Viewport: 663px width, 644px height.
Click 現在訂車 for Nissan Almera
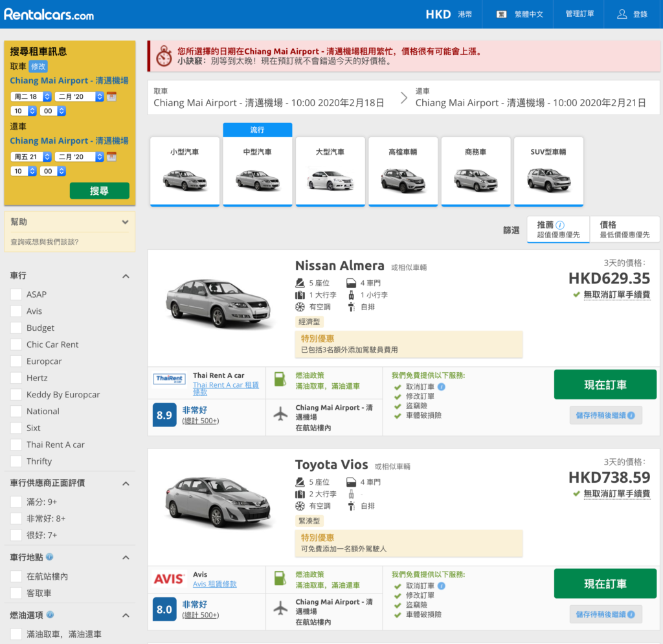point(605,384)
